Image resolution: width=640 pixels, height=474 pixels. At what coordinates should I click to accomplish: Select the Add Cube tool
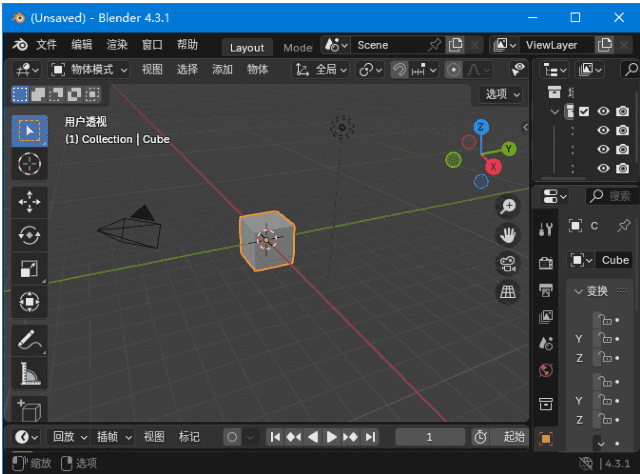tap(29, 409)
